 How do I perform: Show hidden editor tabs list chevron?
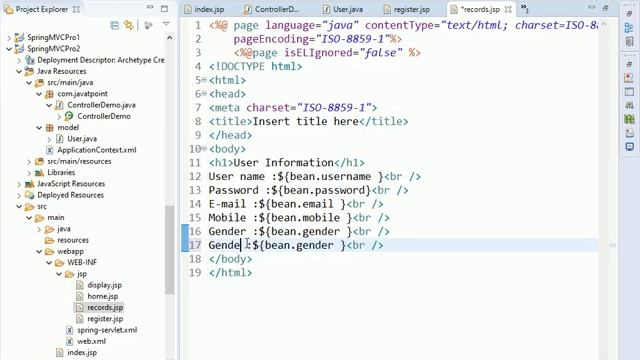(524, 8)
